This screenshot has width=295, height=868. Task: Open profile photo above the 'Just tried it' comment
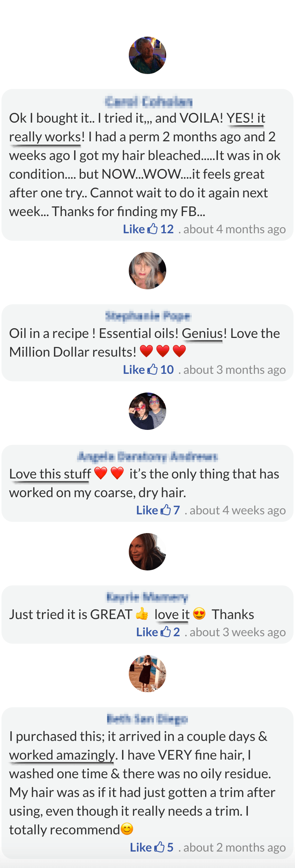tap(147, 552)
